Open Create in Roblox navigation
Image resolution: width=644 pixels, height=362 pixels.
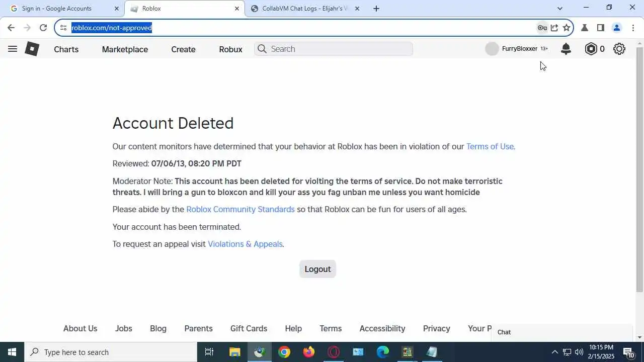click(x=183, y=49)
